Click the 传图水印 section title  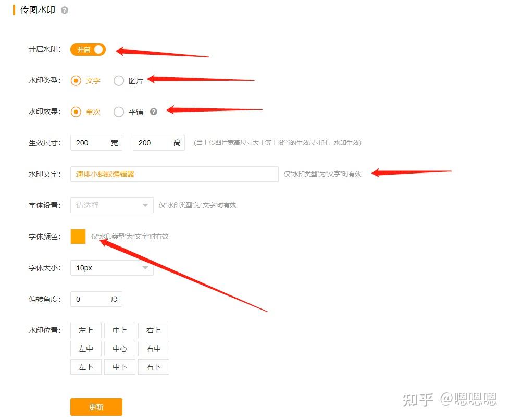pos(38,10)
